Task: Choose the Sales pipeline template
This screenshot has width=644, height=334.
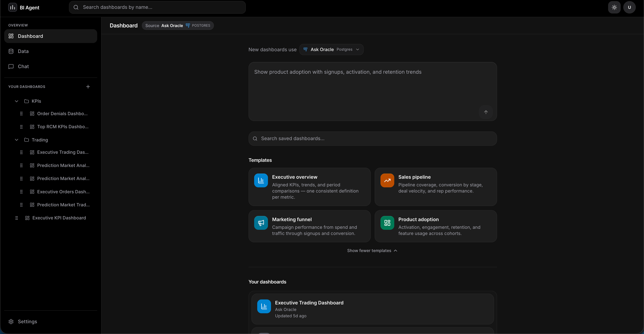Action: 435,187
